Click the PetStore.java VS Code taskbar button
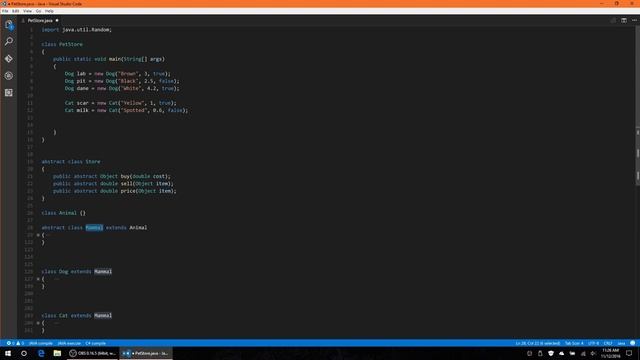This screenshot has width=640, height=360. (146, 353)
